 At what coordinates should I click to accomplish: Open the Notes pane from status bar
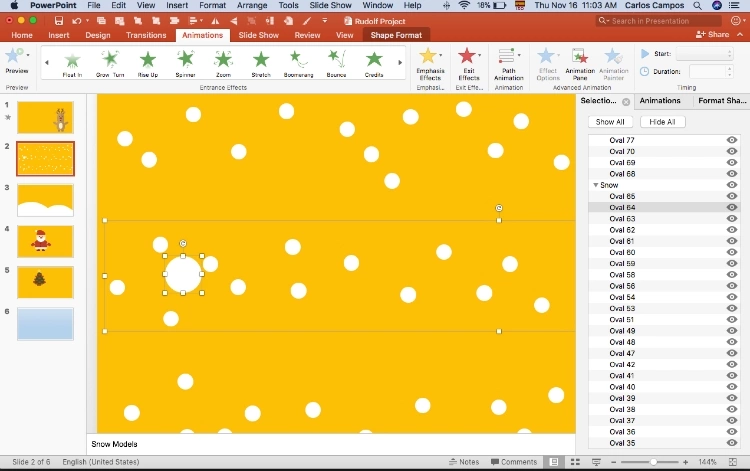[464, 462]
